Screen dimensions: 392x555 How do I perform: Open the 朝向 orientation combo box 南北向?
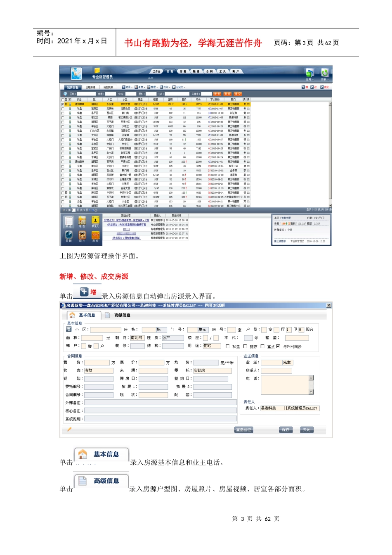(137, 338)
